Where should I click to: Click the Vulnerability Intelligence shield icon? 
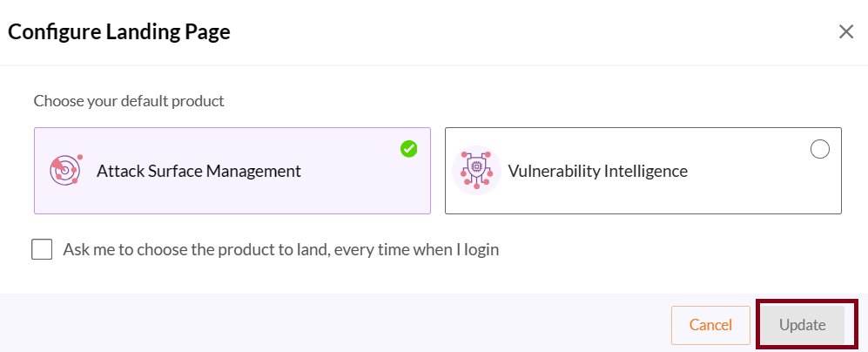476,170
